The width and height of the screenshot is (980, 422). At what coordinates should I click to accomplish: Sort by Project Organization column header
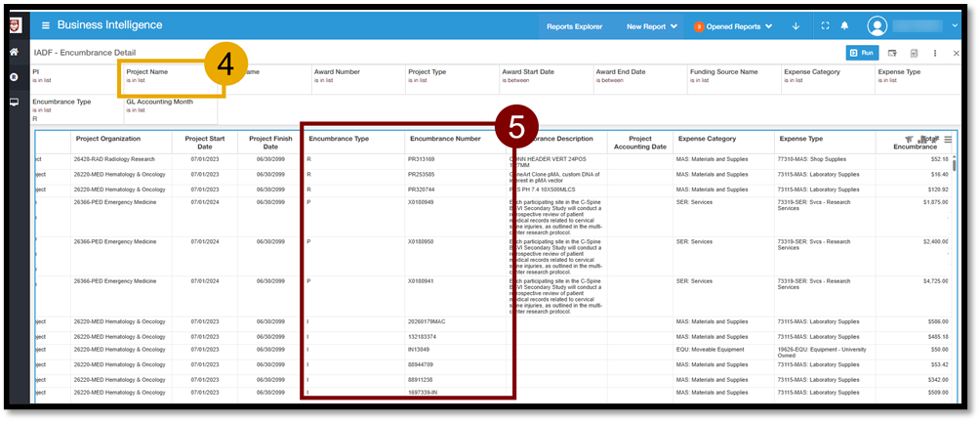click(x=108, y=139)
